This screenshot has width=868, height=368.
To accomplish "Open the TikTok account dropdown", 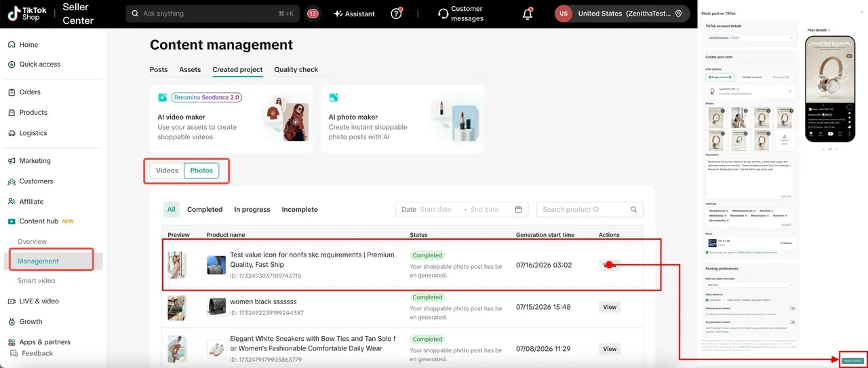I will tap(750, 37).
